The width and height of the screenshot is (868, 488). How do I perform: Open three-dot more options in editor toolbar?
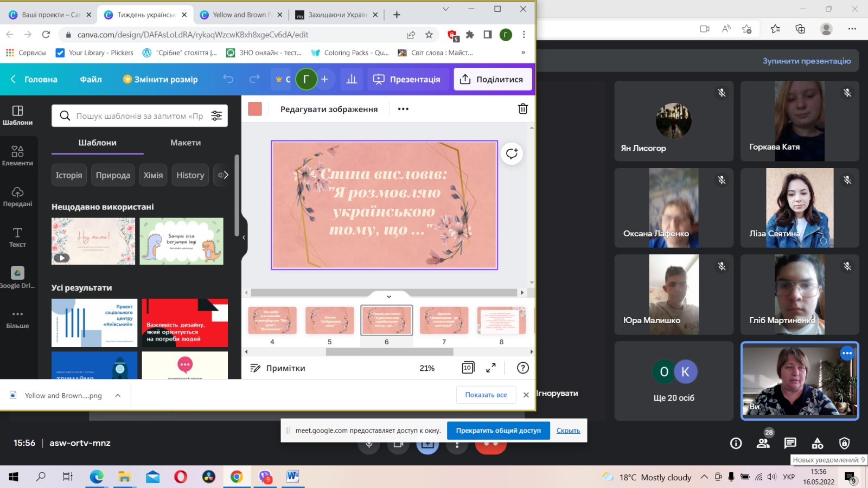pos(403,109)
